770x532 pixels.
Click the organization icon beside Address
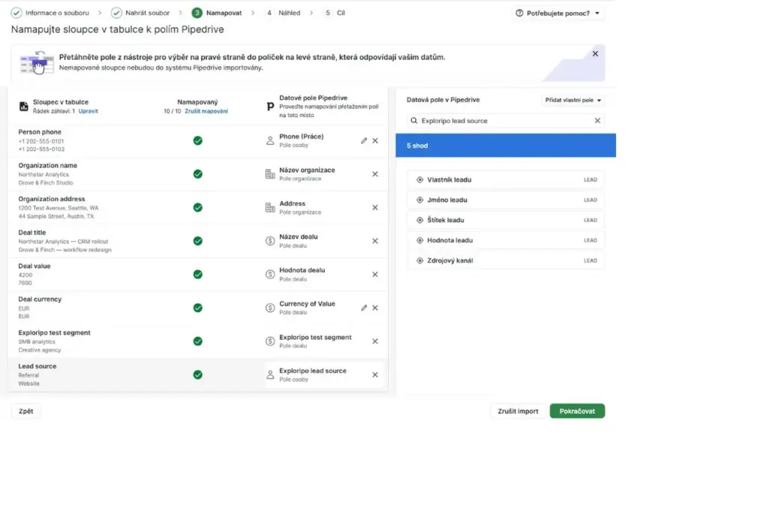click(270, 207)
